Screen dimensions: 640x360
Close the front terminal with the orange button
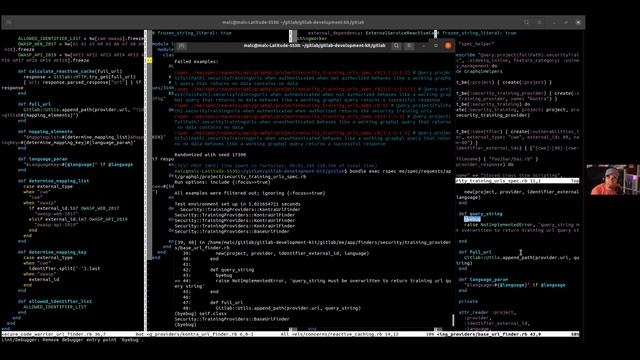click(x=448, y=46)
